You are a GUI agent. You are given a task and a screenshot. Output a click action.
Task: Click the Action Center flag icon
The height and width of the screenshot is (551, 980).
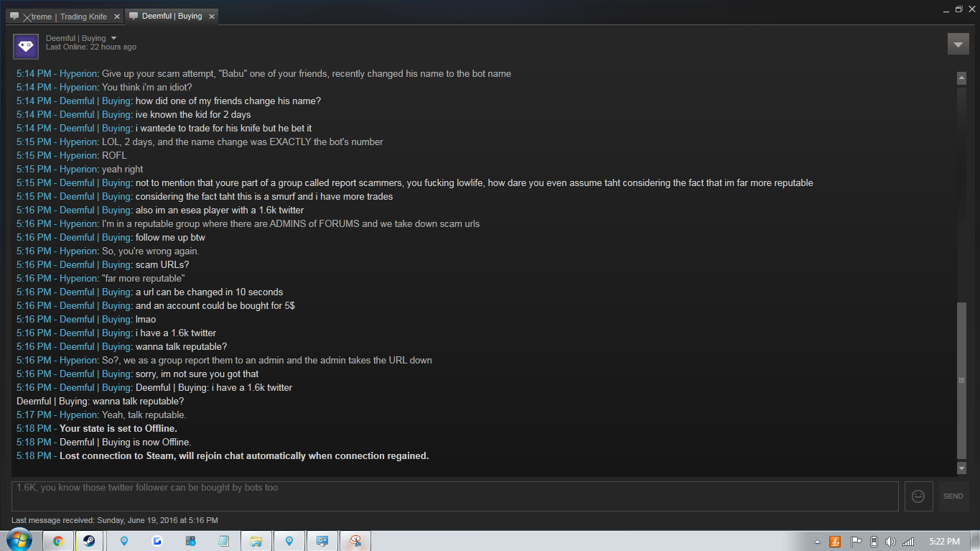click(x=856, y=542)
